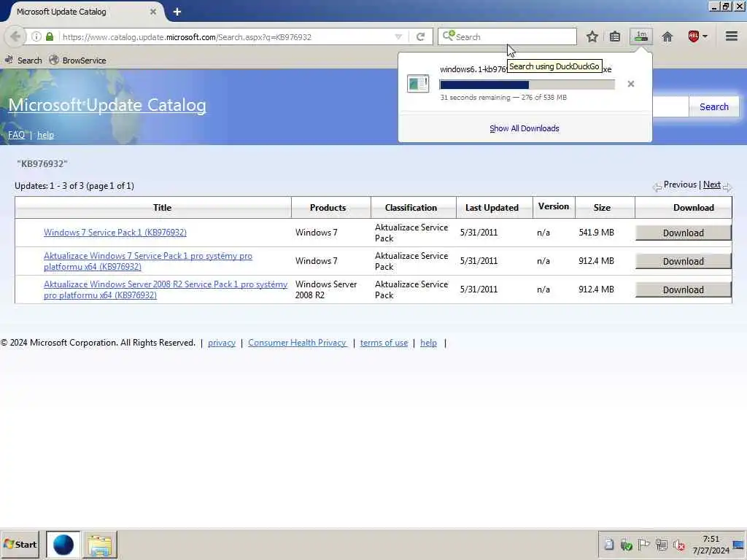The width and height of the screenshot is (747, 560).
Task: Bookmark this page with the star icon
Action: pyautogui.click(x=592, y=36)
